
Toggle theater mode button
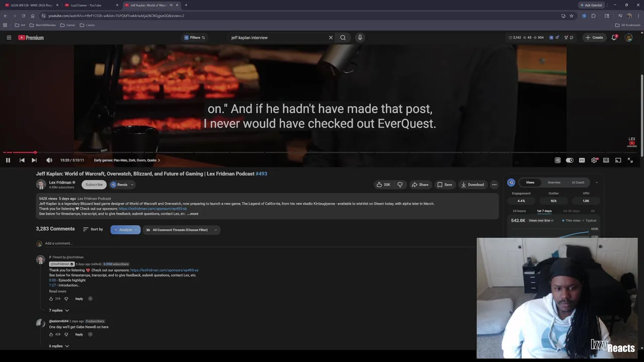pos(606,160)
